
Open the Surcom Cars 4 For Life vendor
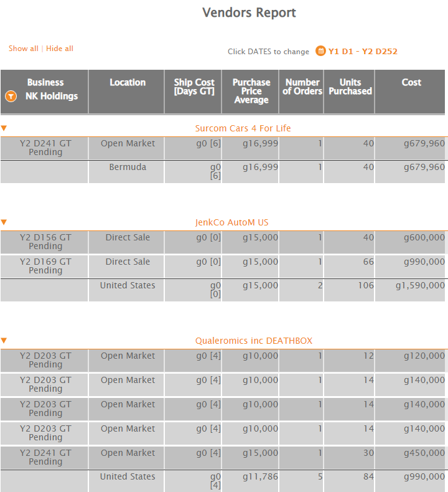(243, 128)
